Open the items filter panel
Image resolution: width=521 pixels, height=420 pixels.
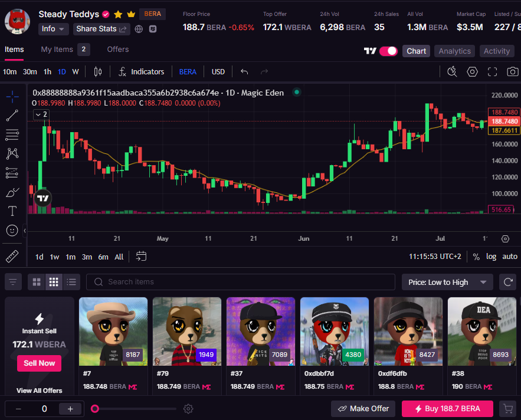[13, 282]
